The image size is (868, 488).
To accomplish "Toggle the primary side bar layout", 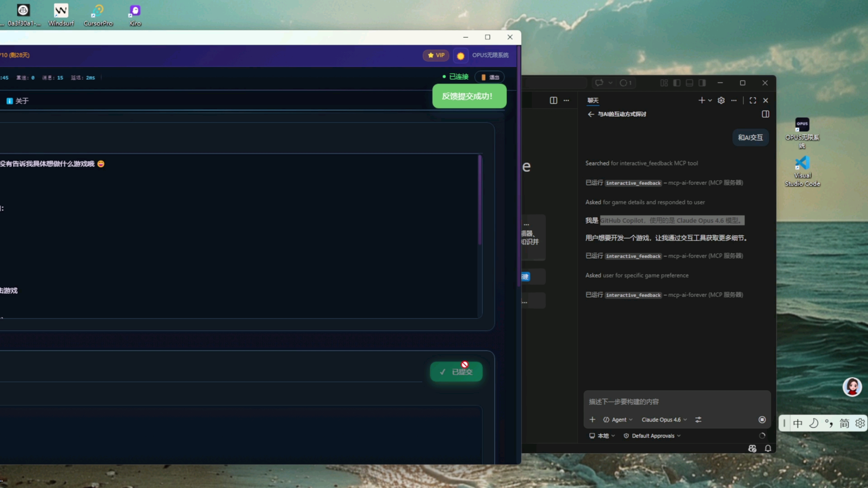I will point(677,83).
